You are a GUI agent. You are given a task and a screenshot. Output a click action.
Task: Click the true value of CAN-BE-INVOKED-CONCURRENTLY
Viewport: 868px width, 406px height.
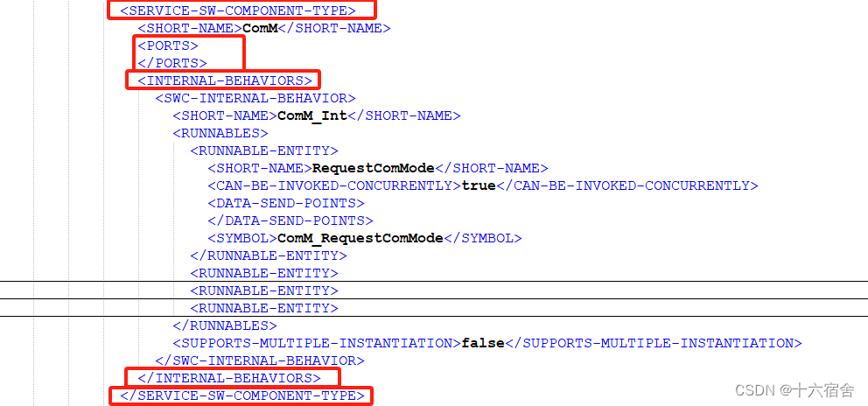point(479,185)
